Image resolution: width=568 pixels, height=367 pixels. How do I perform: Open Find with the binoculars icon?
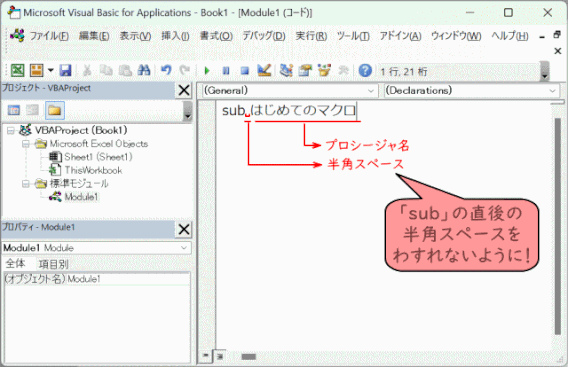pyautogui.click(x=144, y=70)
